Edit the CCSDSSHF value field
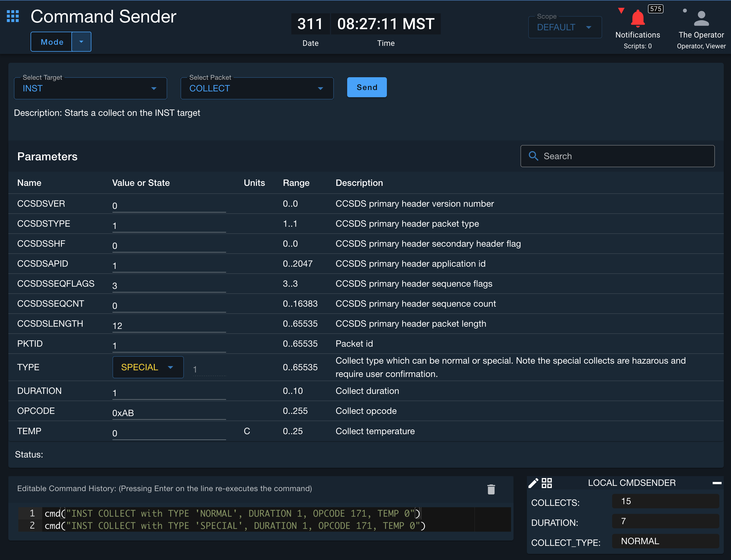Screen dimensions: 731x560 click(x=169, y=245)
